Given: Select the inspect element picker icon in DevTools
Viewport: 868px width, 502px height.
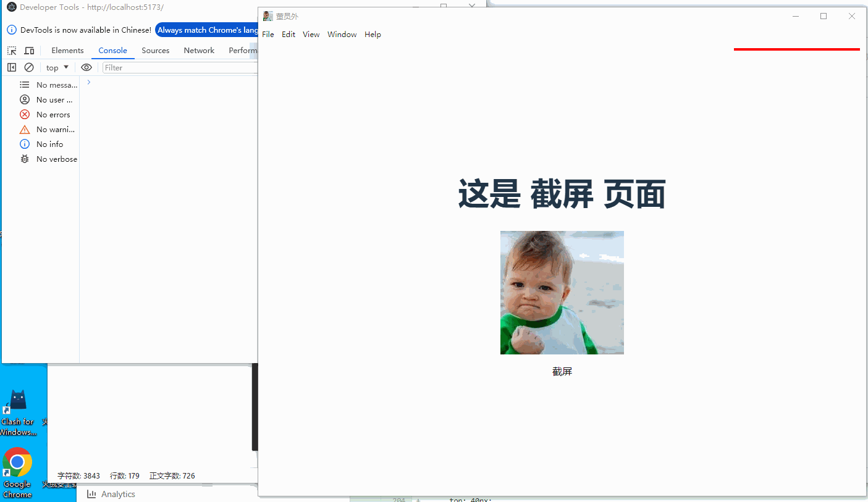Looking at the screenshot, I should click(x=12, y=51).
